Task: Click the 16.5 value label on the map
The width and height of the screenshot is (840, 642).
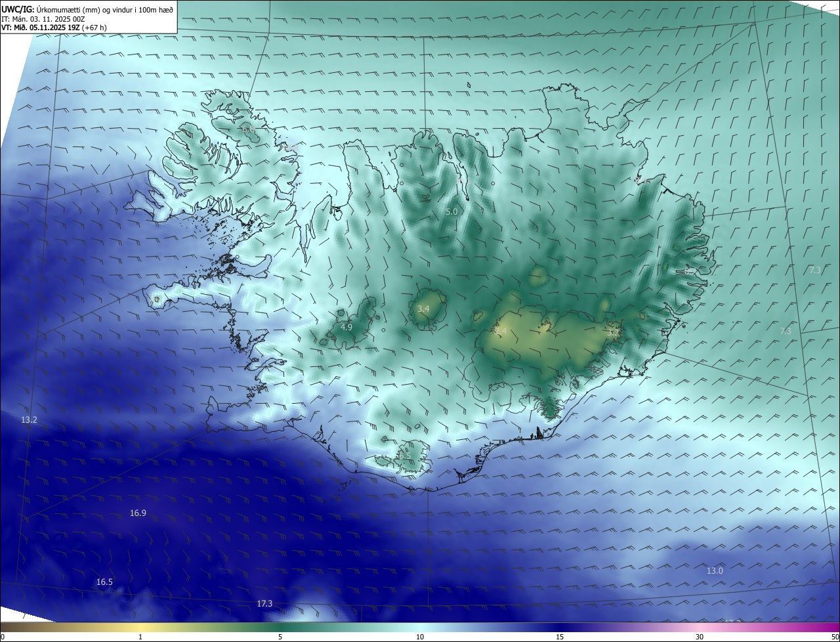Action: tap(104, 582)
